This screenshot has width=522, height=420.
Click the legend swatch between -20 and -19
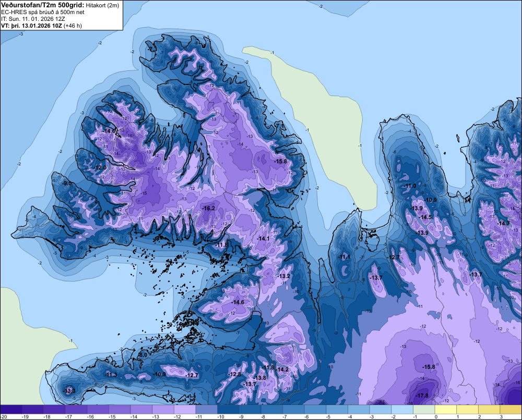[11, 409]
